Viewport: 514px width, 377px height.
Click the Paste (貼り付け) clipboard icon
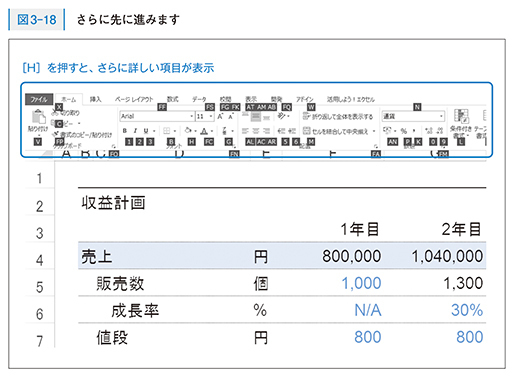39,117
